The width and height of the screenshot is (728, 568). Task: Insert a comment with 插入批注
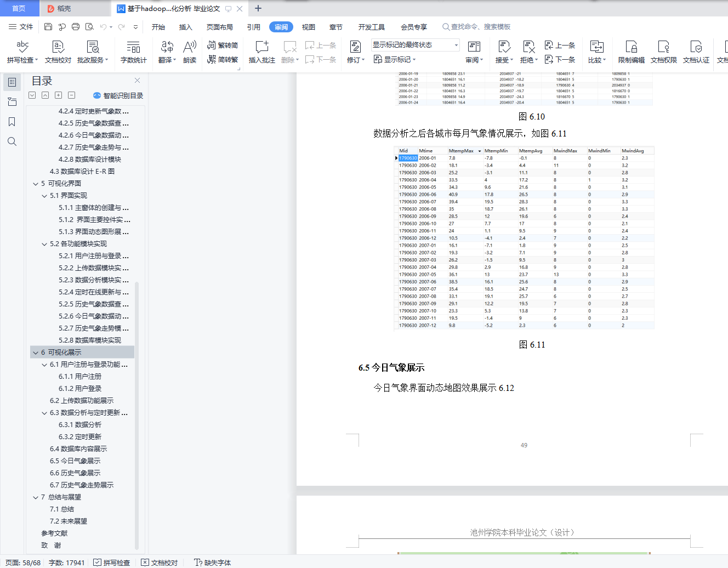tap(262, 52)
